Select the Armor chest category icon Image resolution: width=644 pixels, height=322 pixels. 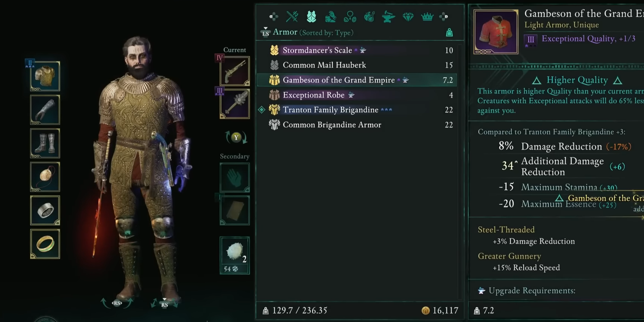pyautogui.click(x=312, y=16)
